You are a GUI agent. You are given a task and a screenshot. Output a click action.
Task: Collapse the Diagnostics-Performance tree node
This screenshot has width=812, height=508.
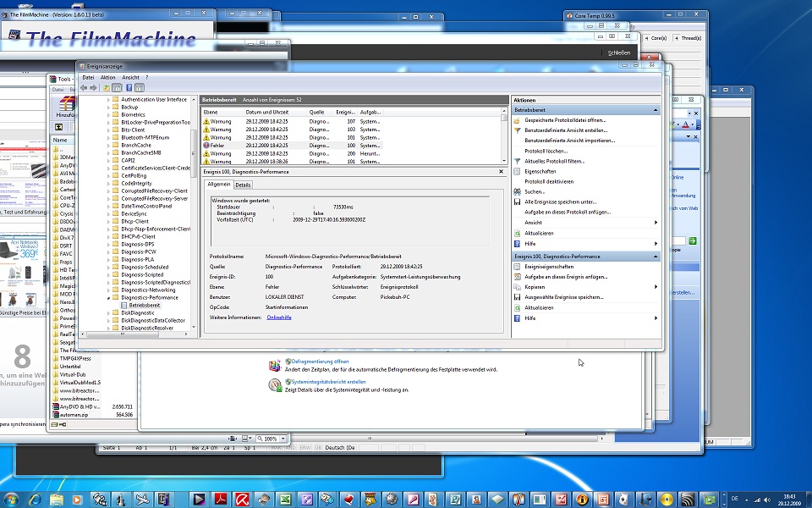pos(108,298)
